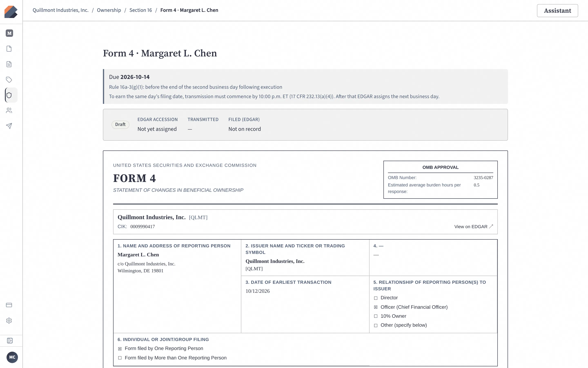The height and width of the screenshot is (368, 588).
Task: Click reporting person name Margaret L. Chen
Action: (138, 255)
